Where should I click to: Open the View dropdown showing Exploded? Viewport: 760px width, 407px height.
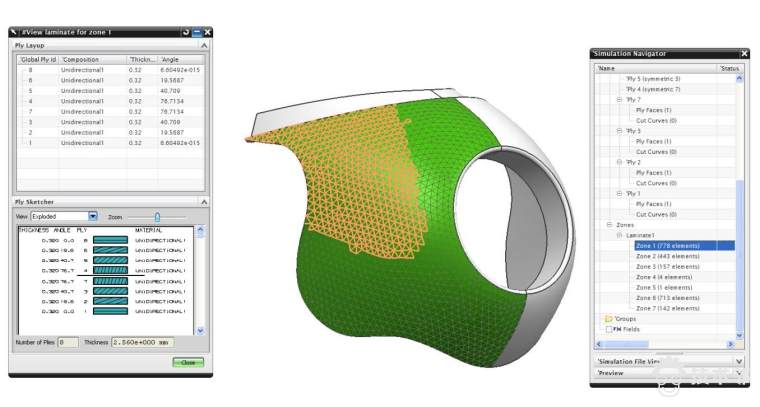point(93,216)
